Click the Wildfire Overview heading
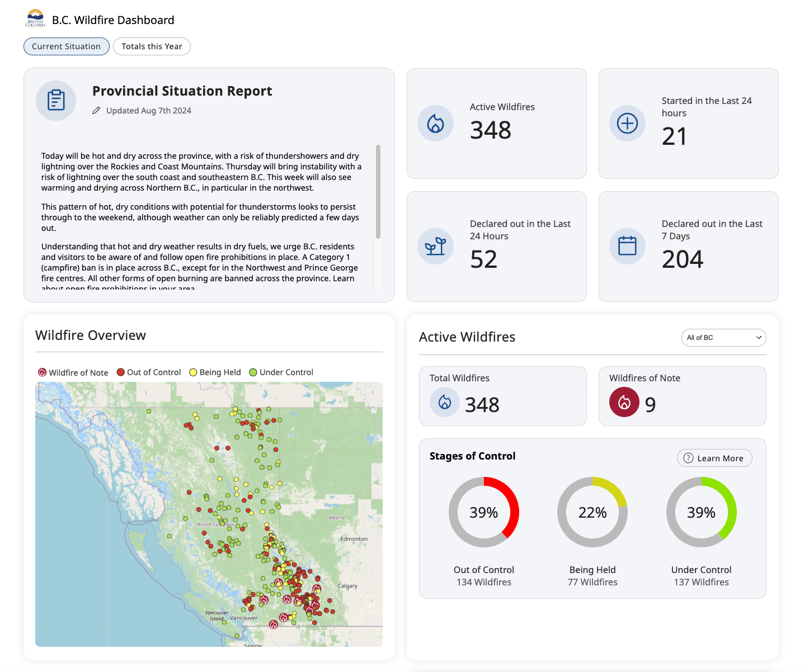The width and height of the screenshot is (809, 672). click(91, 335)
